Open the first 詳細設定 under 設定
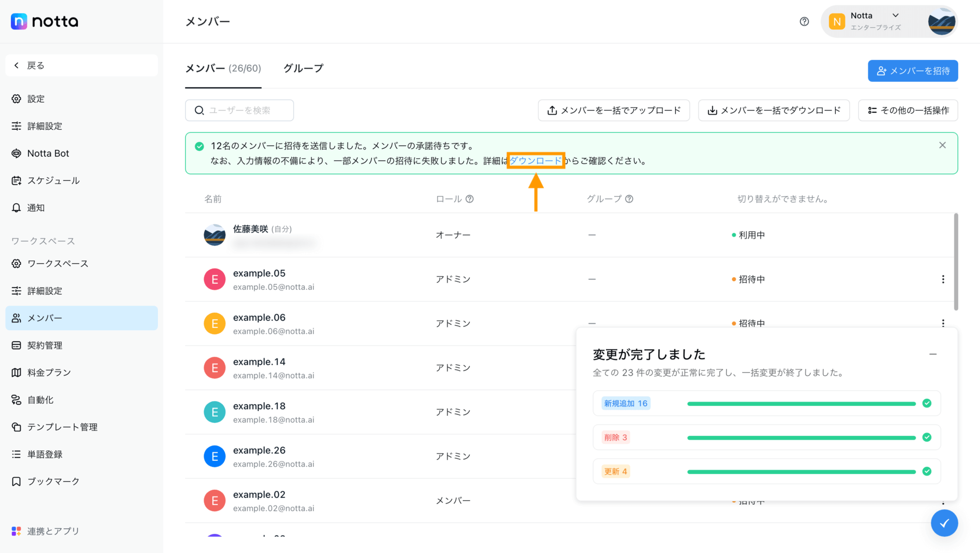 click(82, 126)
